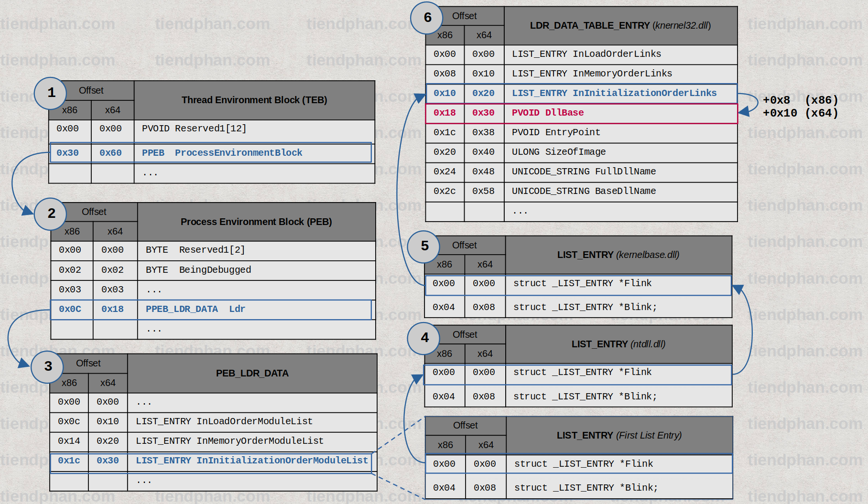Click the numbered circle 1 beside TEB table
This screenshot has height=504, width=868.
(50, 94)
